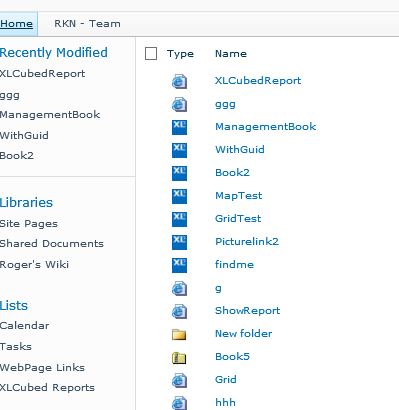Click the web page icon beside Grid
Screen dimensions: 399x410
[179, 380]
